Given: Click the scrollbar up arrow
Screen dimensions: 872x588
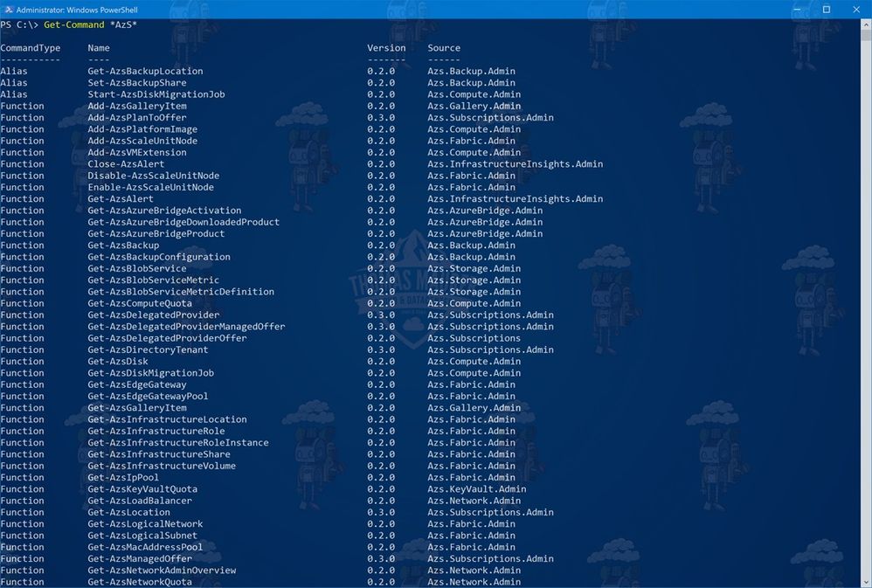Looking at the screenshot, I should click(x=867, y=24).
